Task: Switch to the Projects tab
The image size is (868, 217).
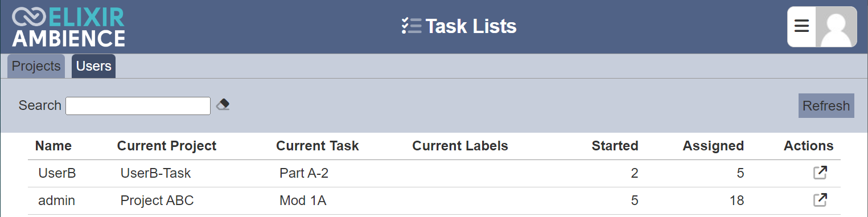Action: [36, 66]
